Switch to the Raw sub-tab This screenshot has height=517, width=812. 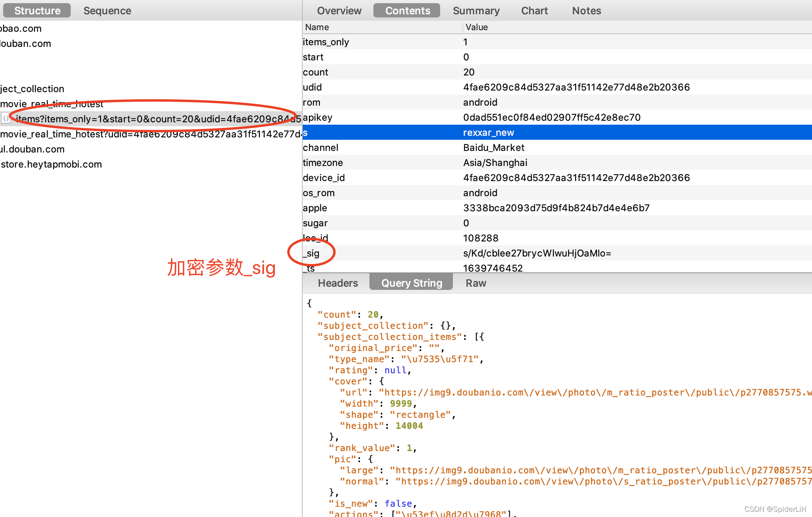click(x=476, y=283)
